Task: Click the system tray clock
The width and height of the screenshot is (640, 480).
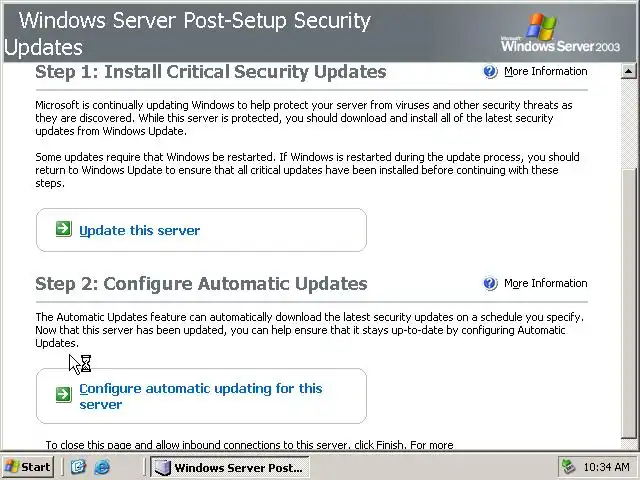Action: (606, 467)
